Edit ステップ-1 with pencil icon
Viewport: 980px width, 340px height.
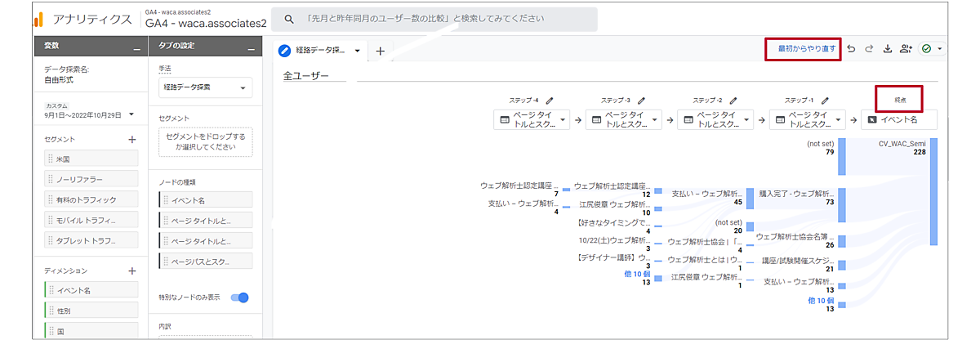(824, 100)
